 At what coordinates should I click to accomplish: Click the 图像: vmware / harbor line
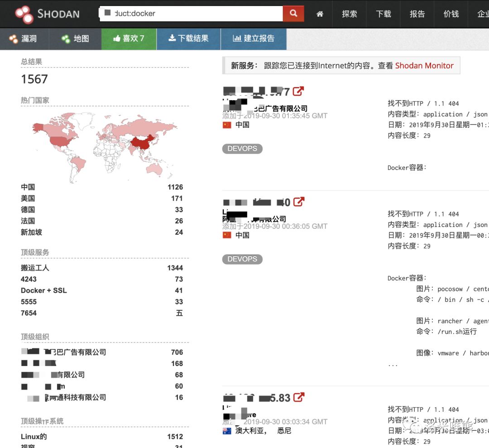tap(452, 353)
